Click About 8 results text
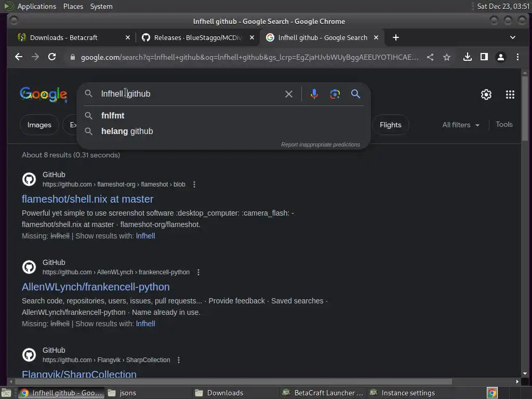532x399 pixels. click(x=71, y=155)
